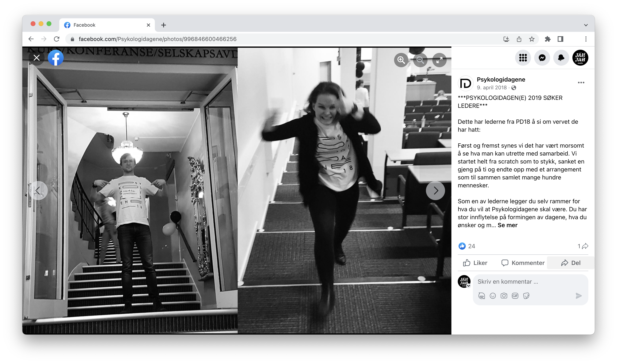Screen dimensions: 617x364
Task: Bookmark this page with star
Action: [x=532, y=39]
